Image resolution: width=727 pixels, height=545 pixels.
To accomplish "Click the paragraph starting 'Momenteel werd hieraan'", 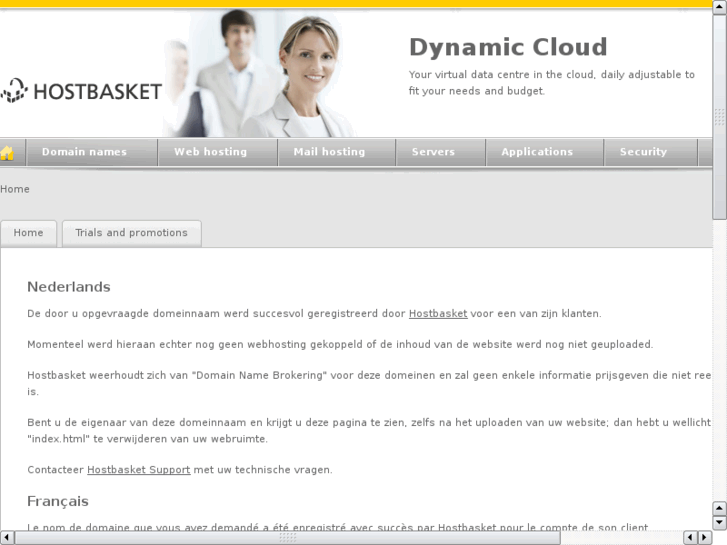I will (340, 345).
